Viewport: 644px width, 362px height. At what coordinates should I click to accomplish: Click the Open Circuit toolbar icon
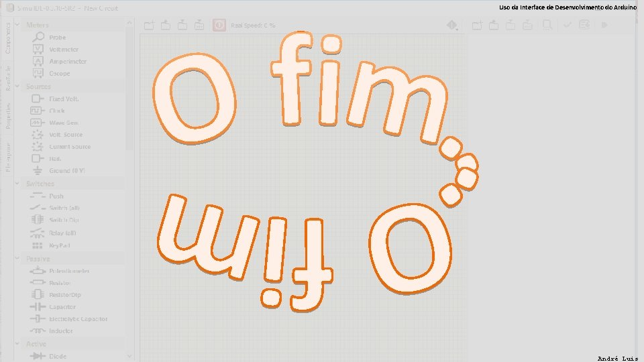[x=166, y=25]
